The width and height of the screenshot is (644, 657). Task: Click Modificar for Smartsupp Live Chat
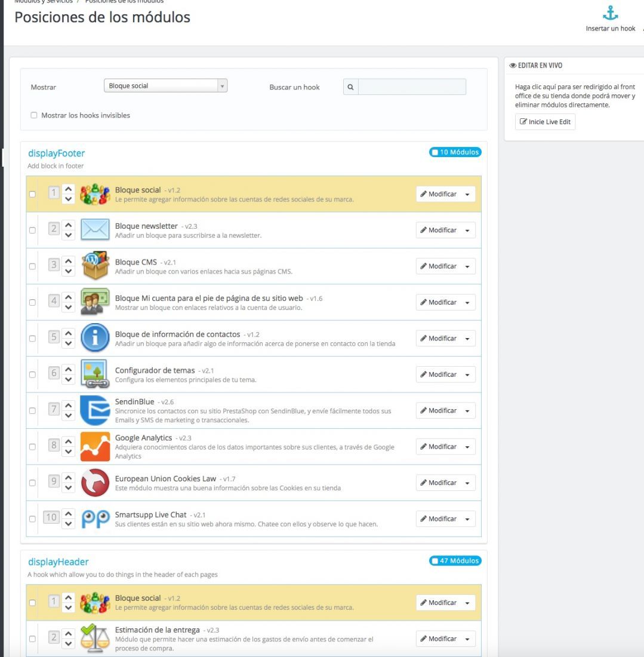click(439, 518)
